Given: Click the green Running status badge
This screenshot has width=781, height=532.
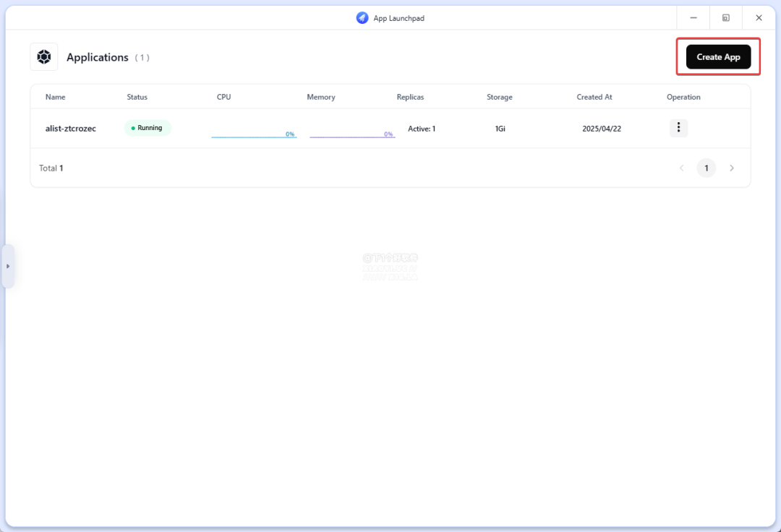Looking at the screenshot, I should 148,128.
